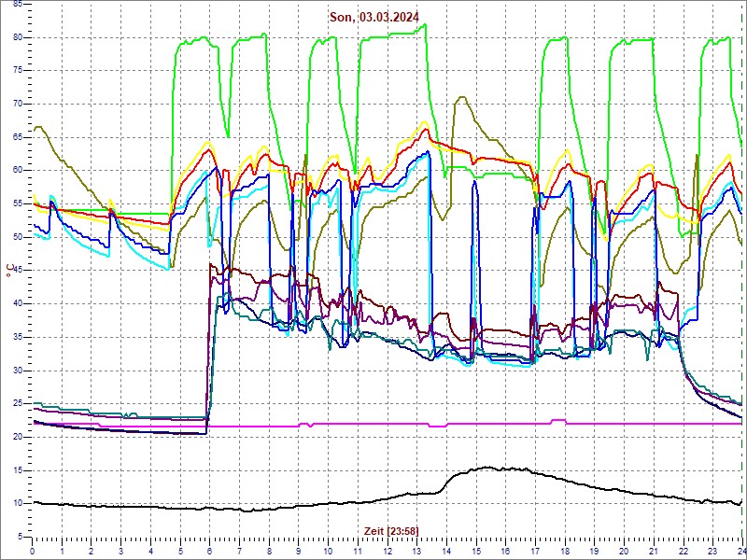Select hour label '24' on time axis

coord(740,551)
